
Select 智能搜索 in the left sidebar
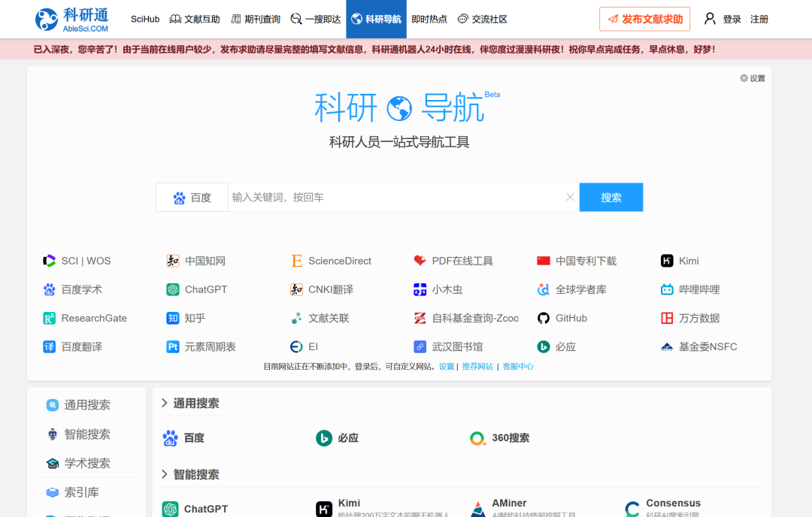[86, 434]
